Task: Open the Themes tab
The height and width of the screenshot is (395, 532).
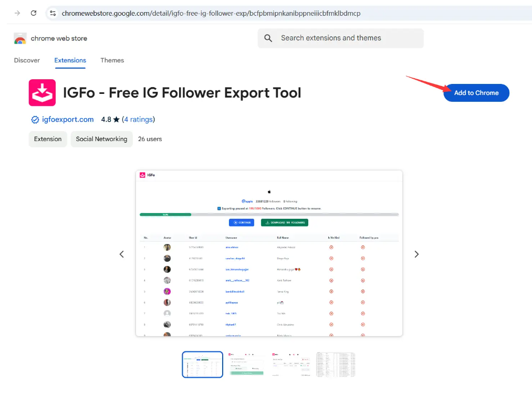Action: tap(112, 60)
